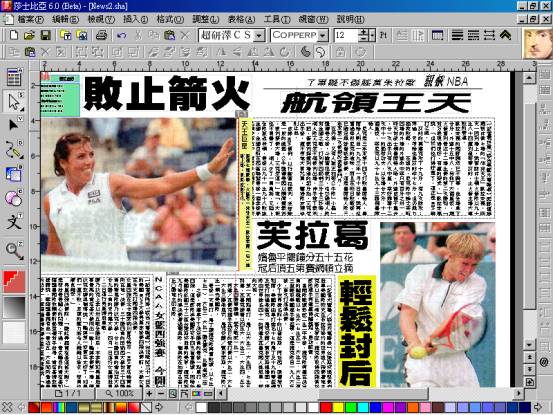
Task: Expand the Chinese font dropdown 超研澤
Action: [x=259, y=35]
